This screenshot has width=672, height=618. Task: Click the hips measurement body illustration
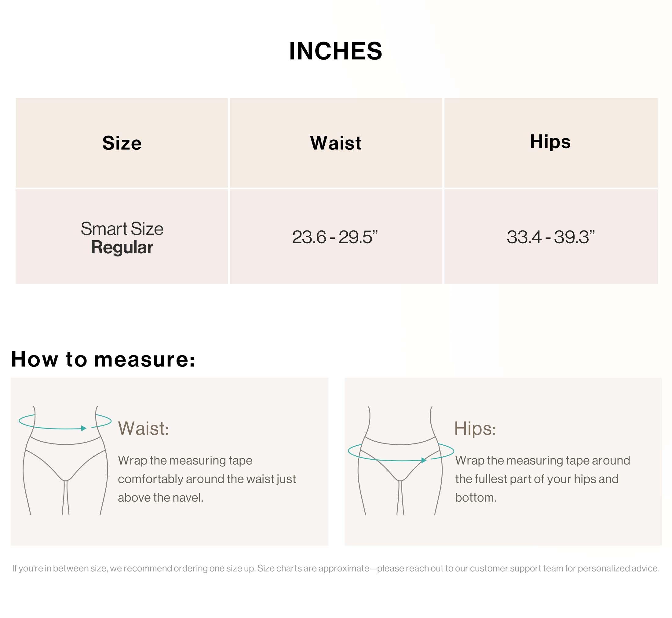[x=400, y=461]
